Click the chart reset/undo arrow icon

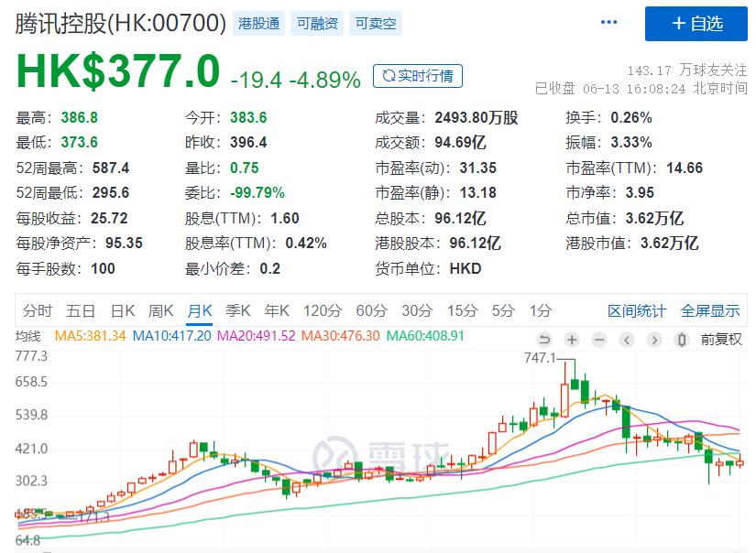544,339
